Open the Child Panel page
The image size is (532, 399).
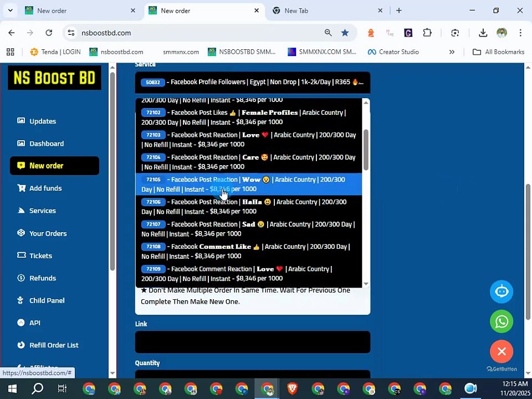(x=40, y=300)
